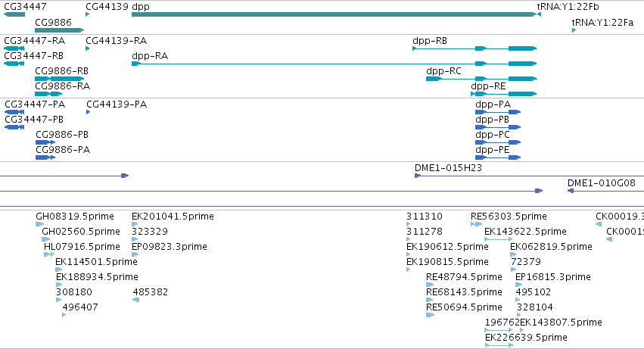This screenshot has height=349, width=644.
Task: Click feature label 308180
Action: click(x=74, y=292)
